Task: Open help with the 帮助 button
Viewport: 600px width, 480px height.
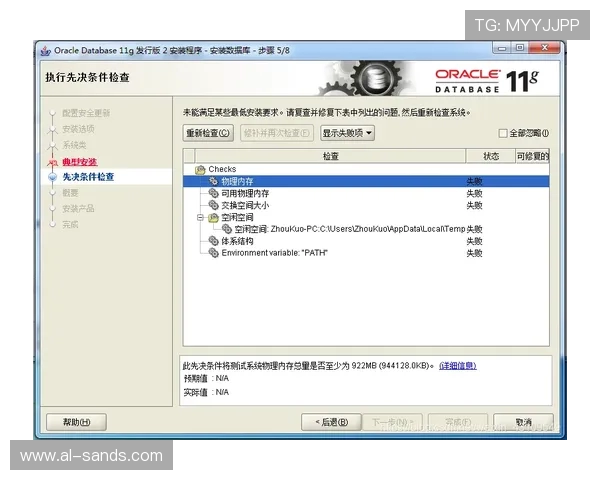Action: coord(76,422)
